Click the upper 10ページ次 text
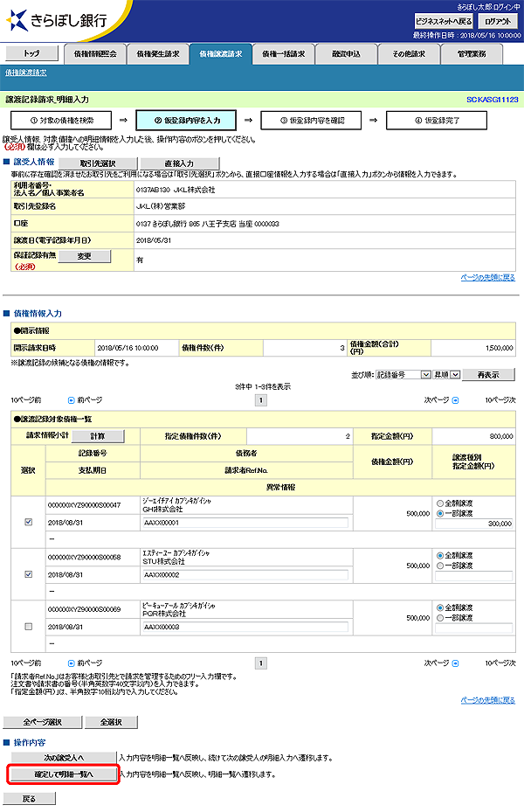This screenshot has height=812, width=524. click(500, 399)
